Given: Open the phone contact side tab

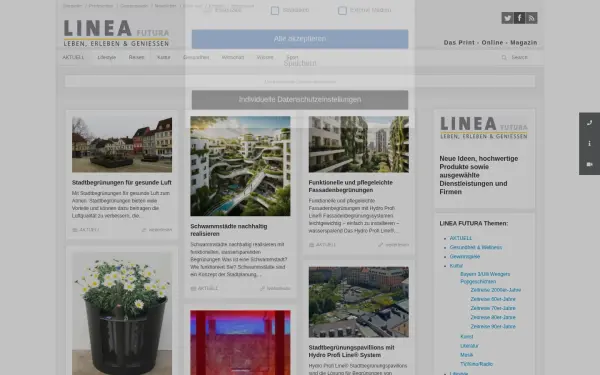Looking at the screenshot, I should click(589, 123).
